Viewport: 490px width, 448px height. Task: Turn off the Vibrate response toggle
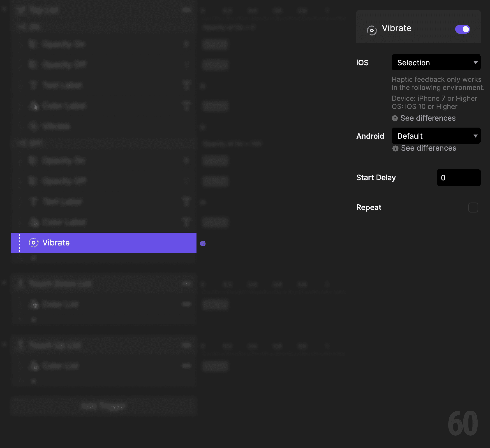click(462, 29)
